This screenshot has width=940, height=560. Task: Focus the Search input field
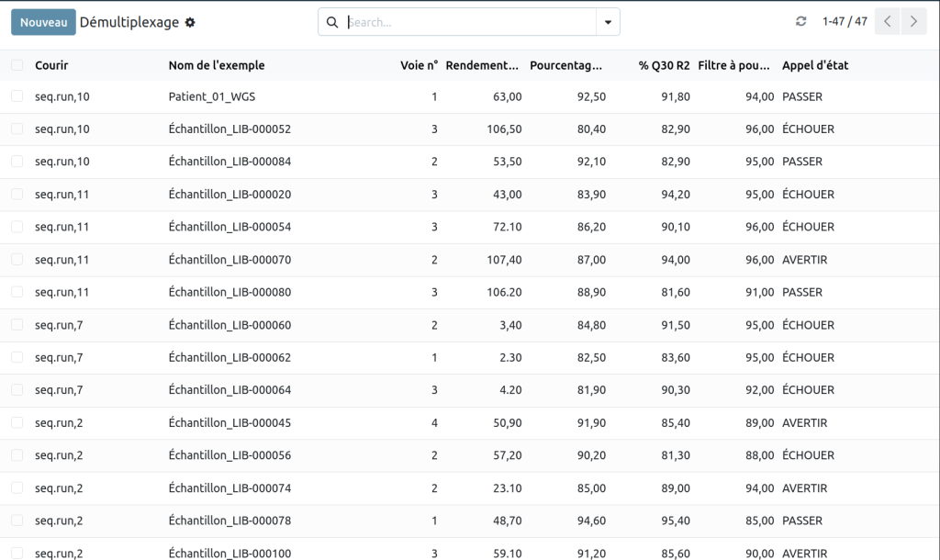coord(468,22)
